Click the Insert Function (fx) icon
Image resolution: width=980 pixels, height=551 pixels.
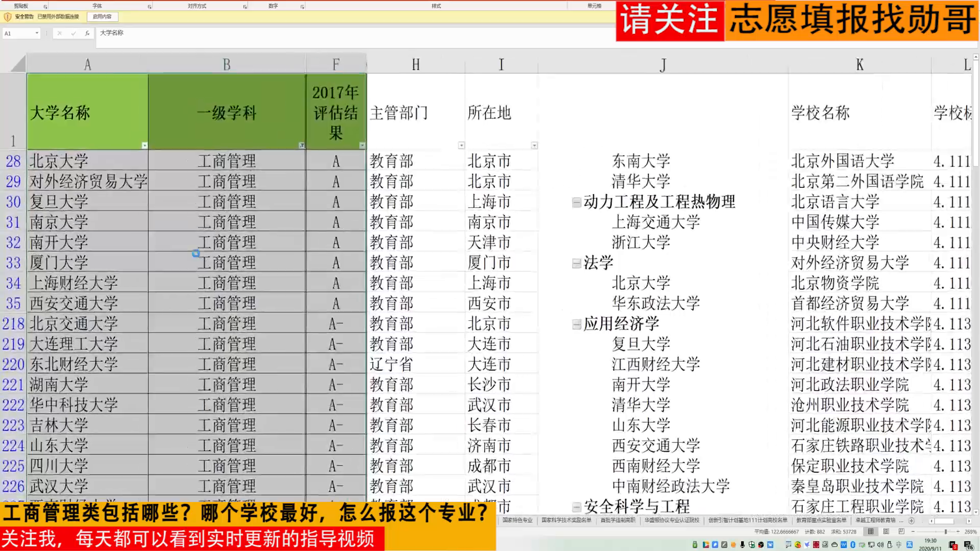(87, 33)
